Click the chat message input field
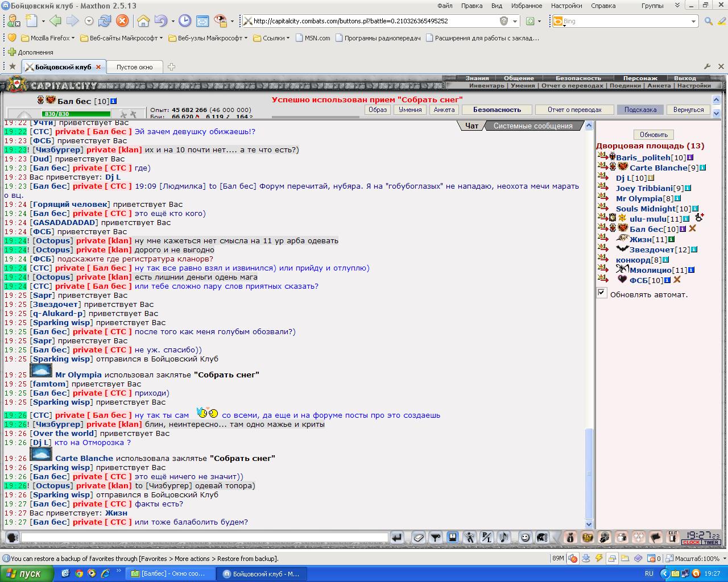Screen dimensions: 728x582 pos(205,537)
